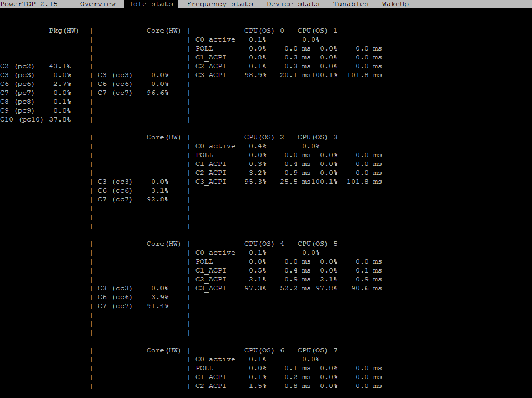
Task: Click the CPU(OS) 2 header
Action: click(x=264, y=137)
